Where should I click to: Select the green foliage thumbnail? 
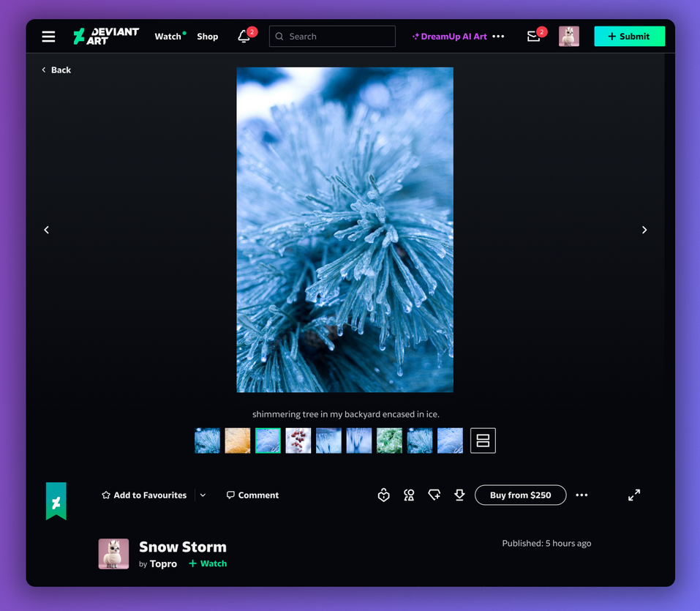389,441
